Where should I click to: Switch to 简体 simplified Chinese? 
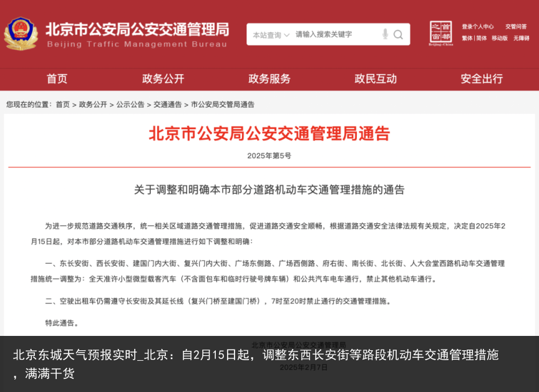[481, 38]
